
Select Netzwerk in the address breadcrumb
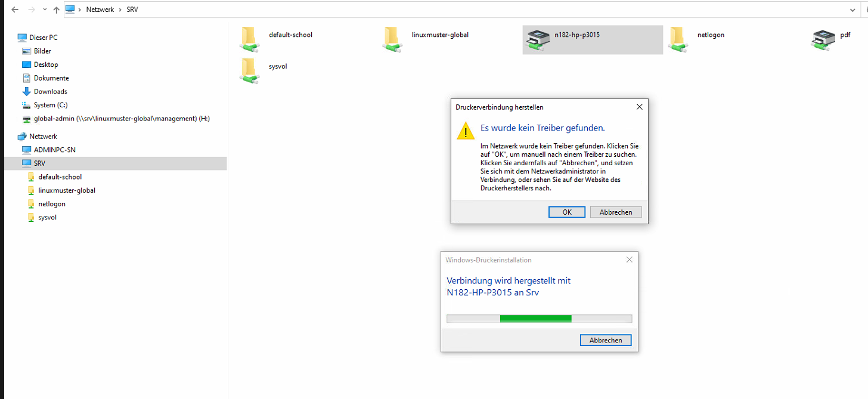coord(100,10)
